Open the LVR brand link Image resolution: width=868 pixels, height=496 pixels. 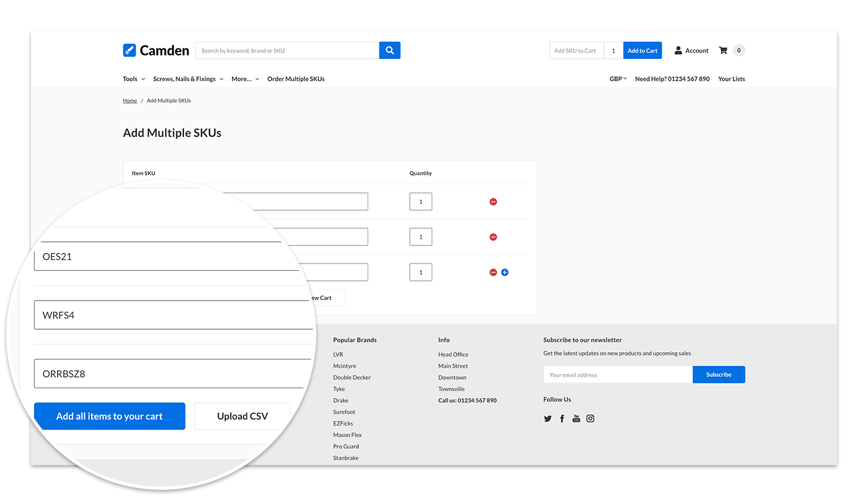pos(338,355)
